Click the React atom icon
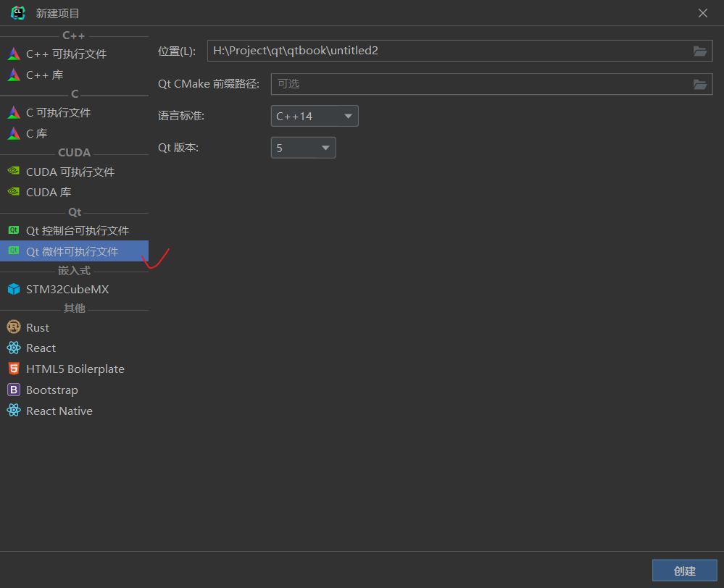Viewport: 724px width, 588px height. 14,348
